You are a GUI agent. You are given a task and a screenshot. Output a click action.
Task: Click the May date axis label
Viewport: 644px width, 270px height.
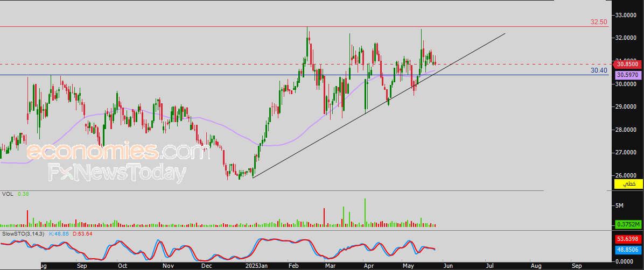point(408,266)
